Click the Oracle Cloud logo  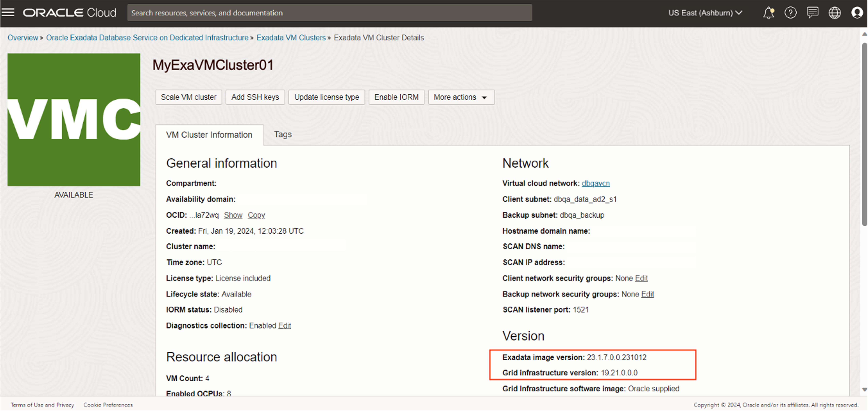coord(69,12)
